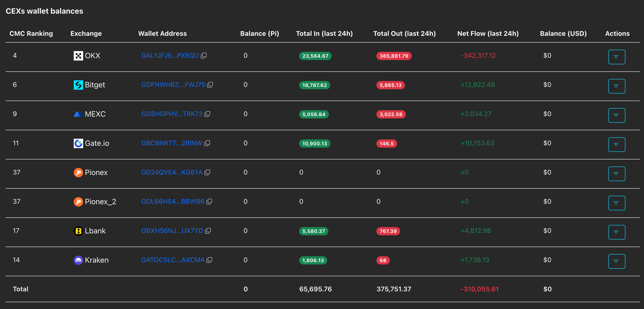Copy the Pionex_2 wallet address icon
Viewport: 644px width, 309px height.
(209, 202)
